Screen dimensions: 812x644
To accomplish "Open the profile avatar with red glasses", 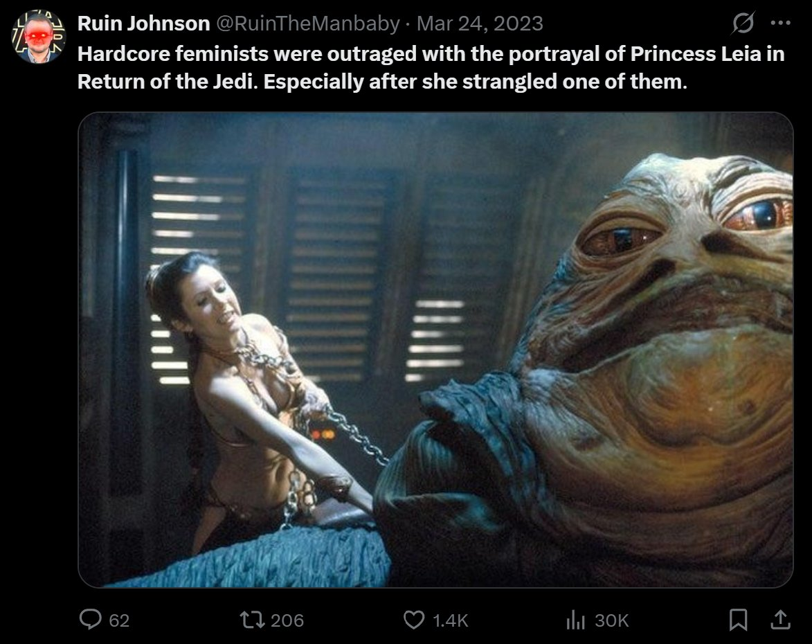I will (38, 36).
